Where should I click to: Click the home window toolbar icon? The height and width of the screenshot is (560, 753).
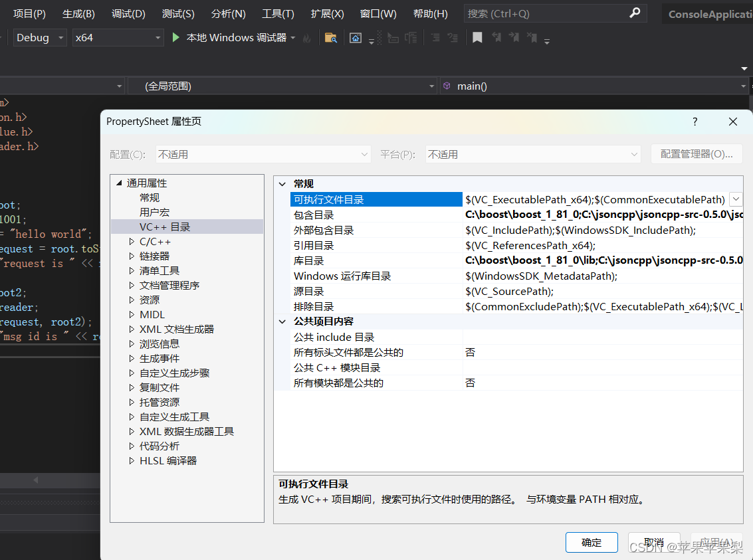(356, 38)
